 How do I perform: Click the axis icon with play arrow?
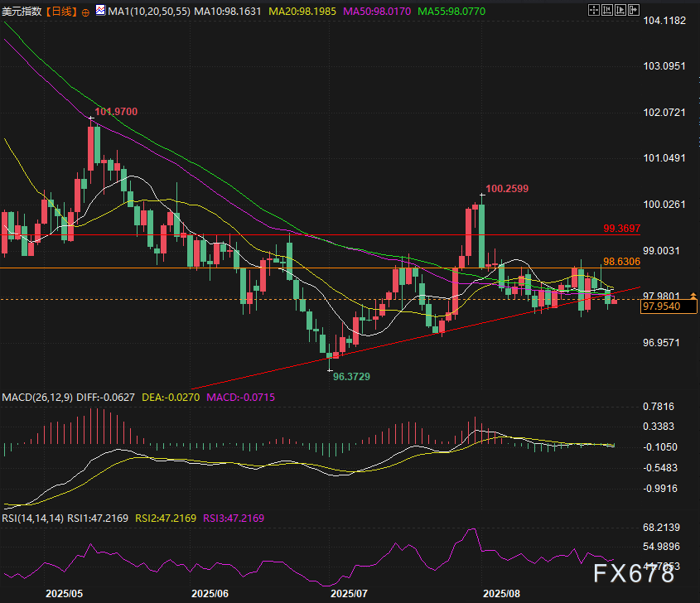click(622, 11)
